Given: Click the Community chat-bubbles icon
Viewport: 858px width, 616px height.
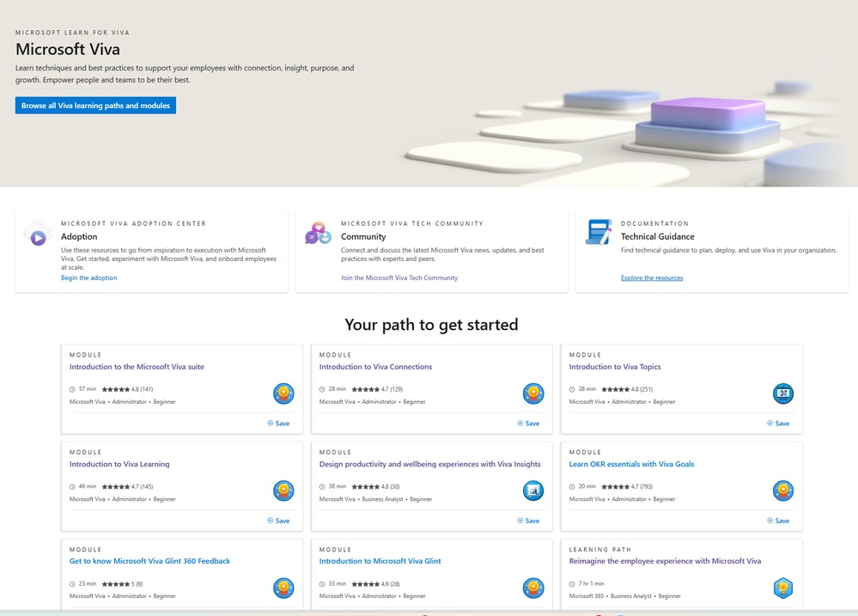Looking at the screenshot, I should [x=319, y=234].
